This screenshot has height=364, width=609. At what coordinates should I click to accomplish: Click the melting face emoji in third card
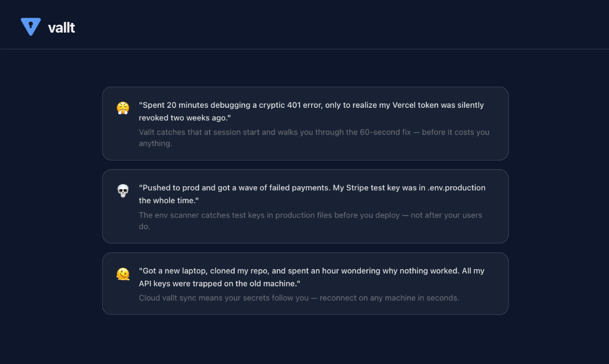pyautogui.click(x=123, y=273)
